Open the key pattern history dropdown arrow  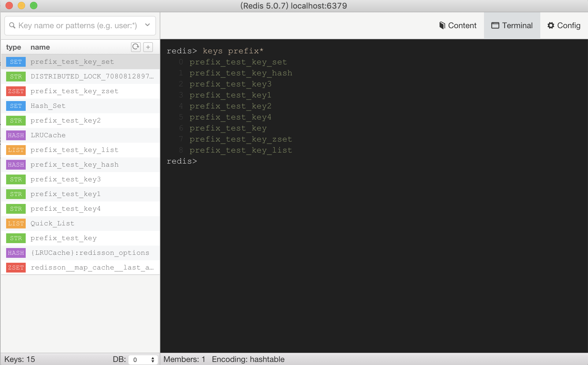(147, 25)
